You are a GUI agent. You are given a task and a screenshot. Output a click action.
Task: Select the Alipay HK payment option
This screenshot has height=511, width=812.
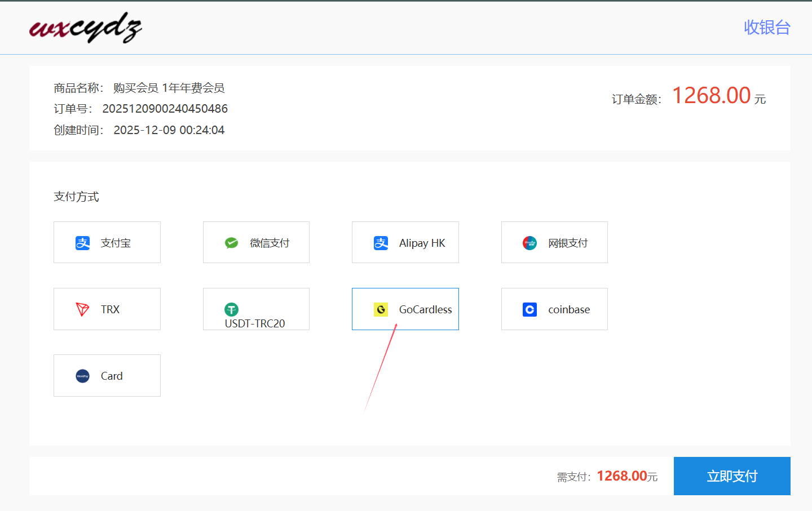coord(422,243)
